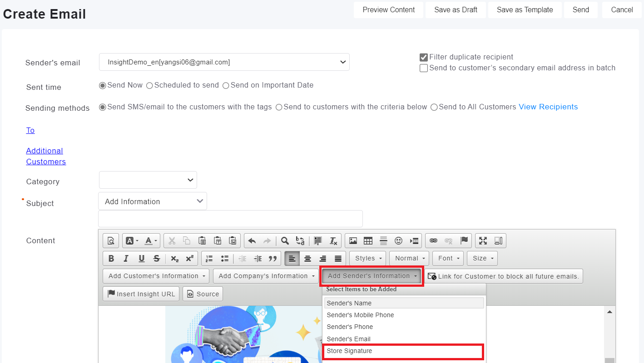Insert a hyperlink with the Link icon
Image resolution: width=644 pixels, height=363 pixels.
click(433, 240)
